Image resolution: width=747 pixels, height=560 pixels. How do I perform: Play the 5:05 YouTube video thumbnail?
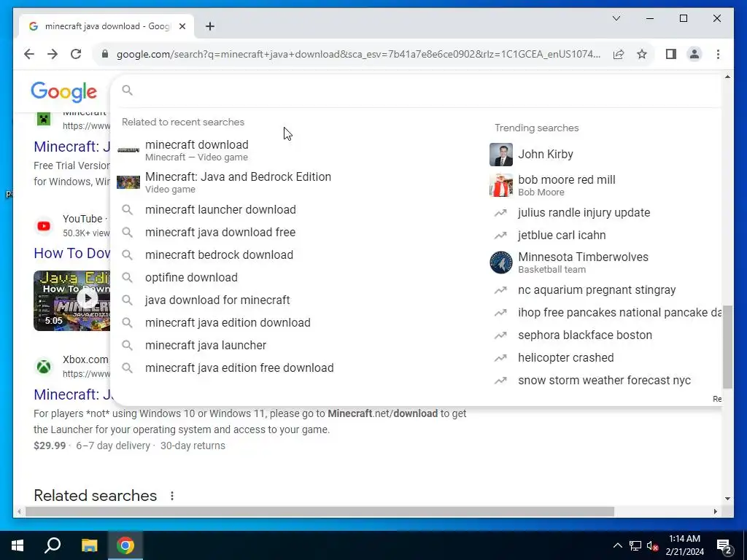(71, 300)
